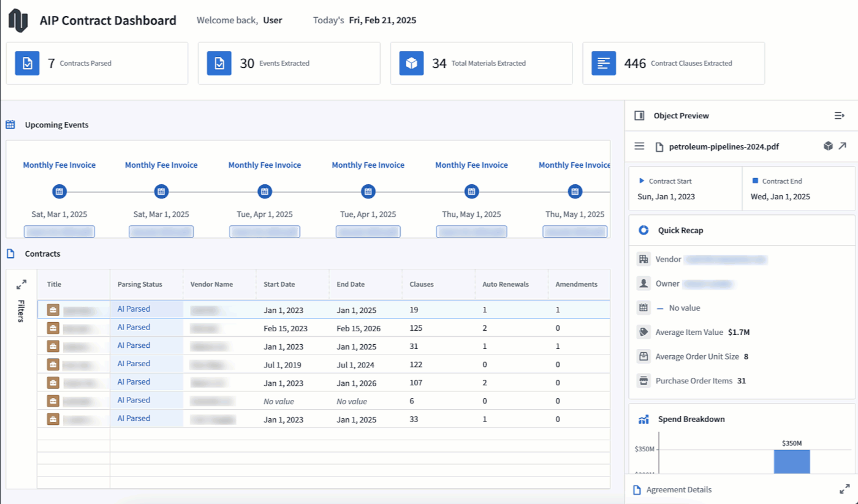
Task: Click the Total Materials Extracted cube icon
Action: 412,63
